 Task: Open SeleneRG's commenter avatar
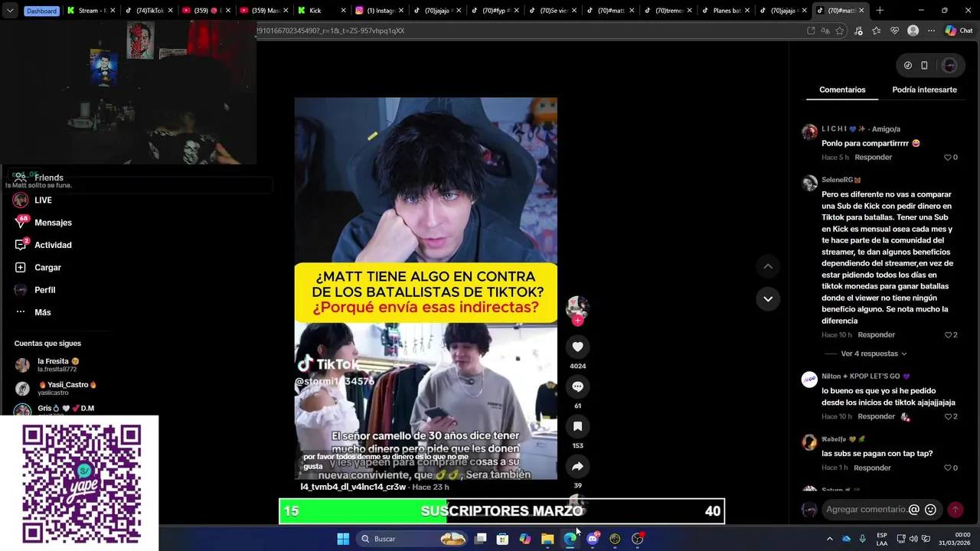point(809,183)
